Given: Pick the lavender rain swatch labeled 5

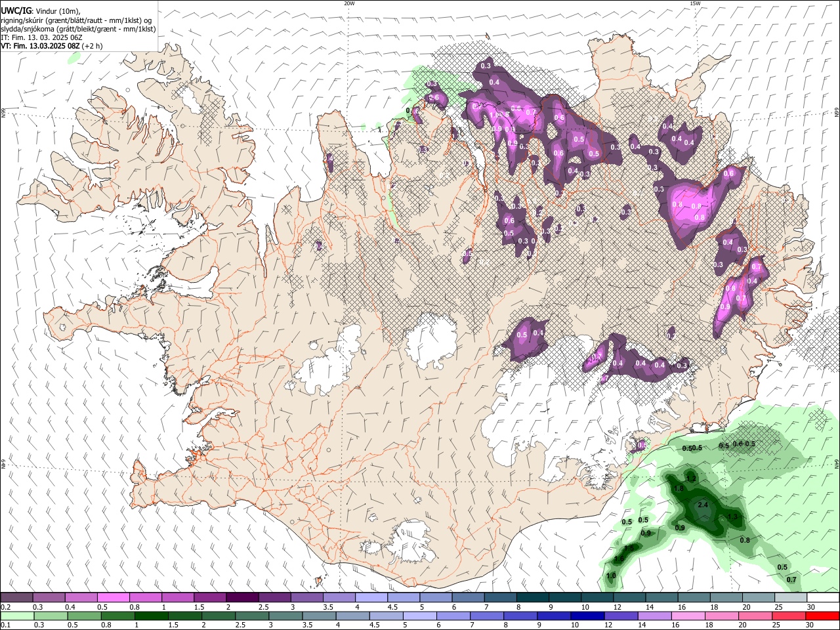Looking at the screenshot, I should 419,616.
